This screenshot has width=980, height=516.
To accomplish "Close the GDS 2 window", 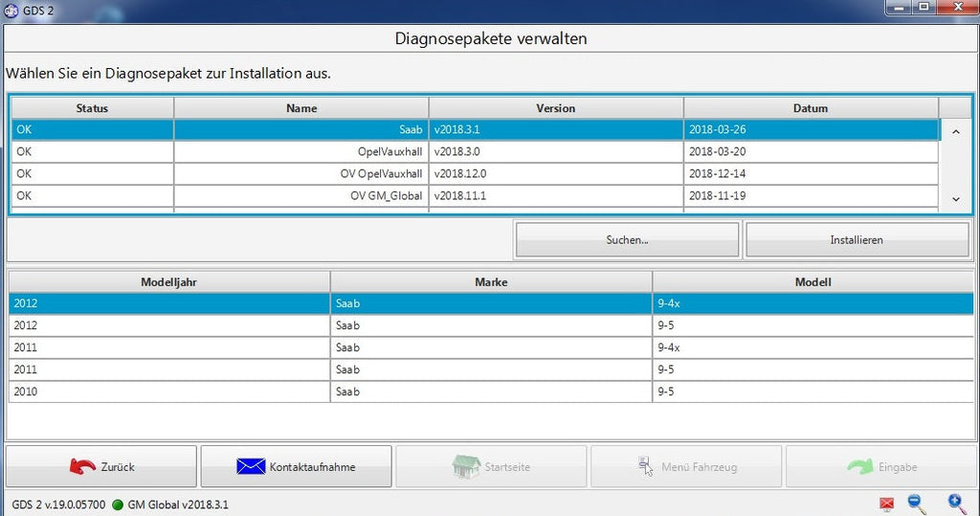I will click(957, 8).
